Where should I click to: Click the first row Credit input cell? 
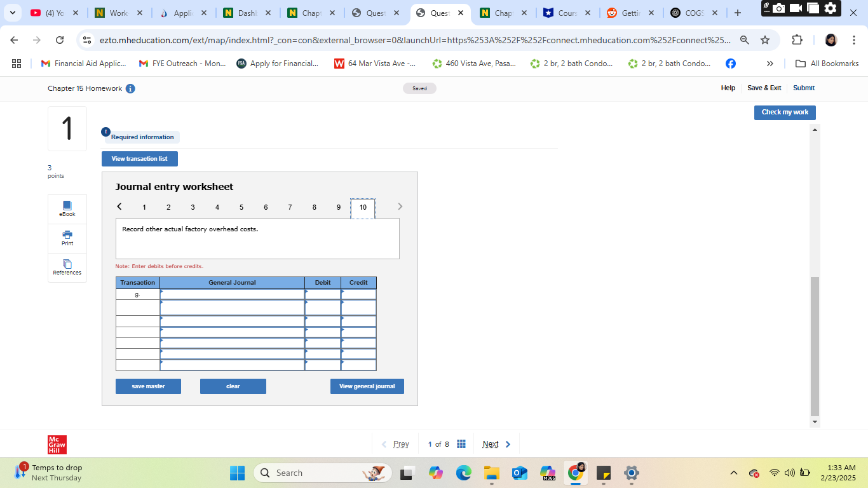[358, 294]
